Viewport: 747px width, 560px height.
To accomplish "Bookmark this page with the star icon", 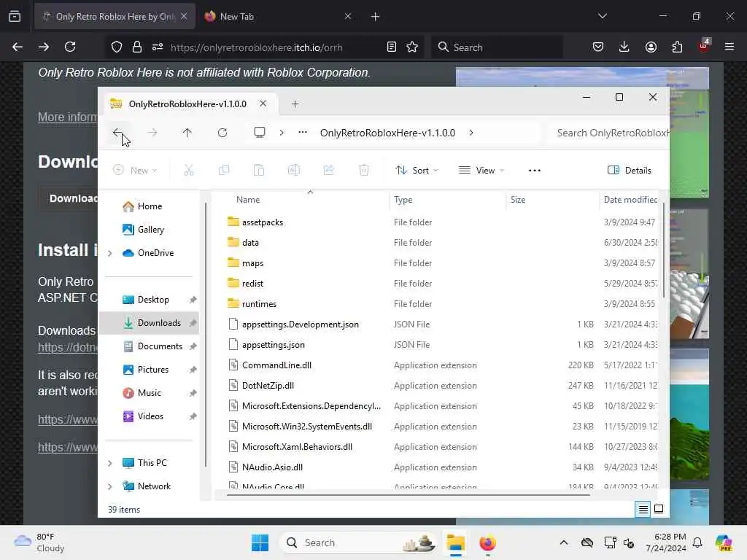I will pos(412,47).
